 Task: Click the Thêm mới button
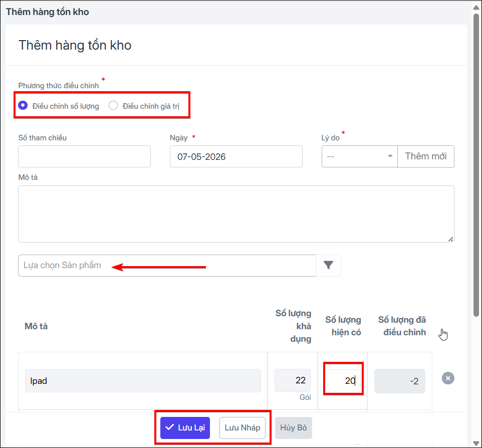point(426,156)
